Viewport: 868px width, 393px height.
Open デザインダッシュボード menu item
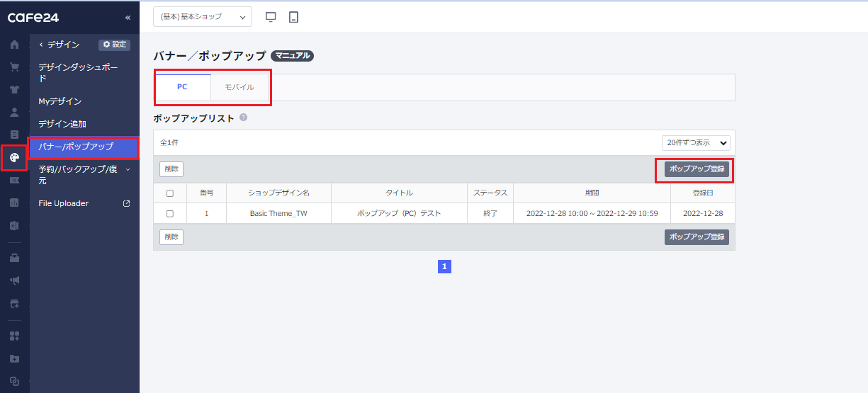[84, 73]
